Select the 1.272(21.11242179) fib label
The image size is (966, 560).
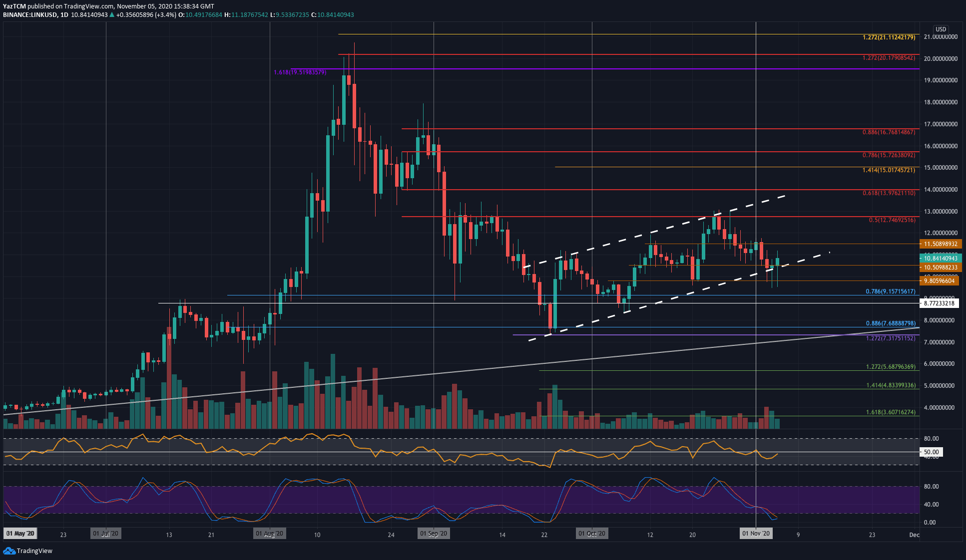(889, 37)
